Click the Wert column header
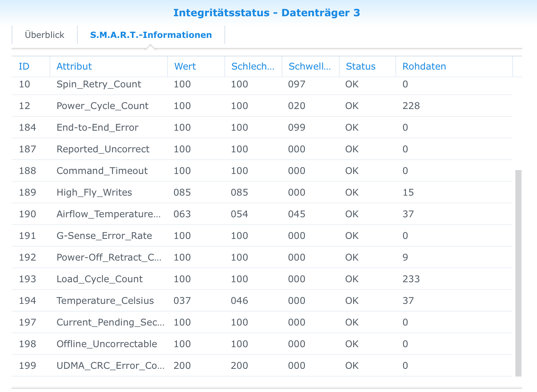This screenshot has height=392, width=537. 196,66
